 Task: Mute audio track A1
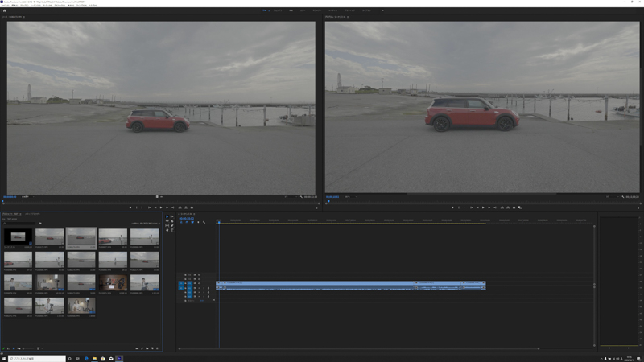pyautogui.click(x=199, y=288)
